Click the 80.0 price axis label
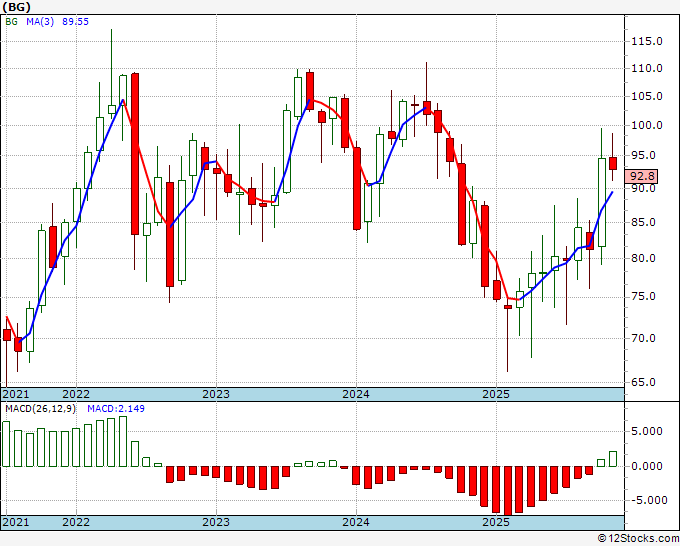Viewport: 680px width, 546px height. [644, 258]
